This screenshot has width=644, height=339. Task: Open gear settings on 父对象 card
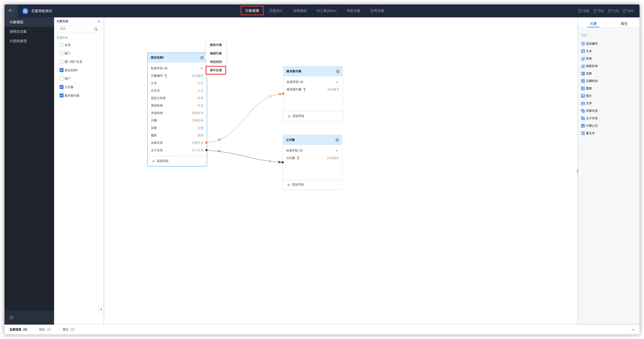tap(337, 140)
